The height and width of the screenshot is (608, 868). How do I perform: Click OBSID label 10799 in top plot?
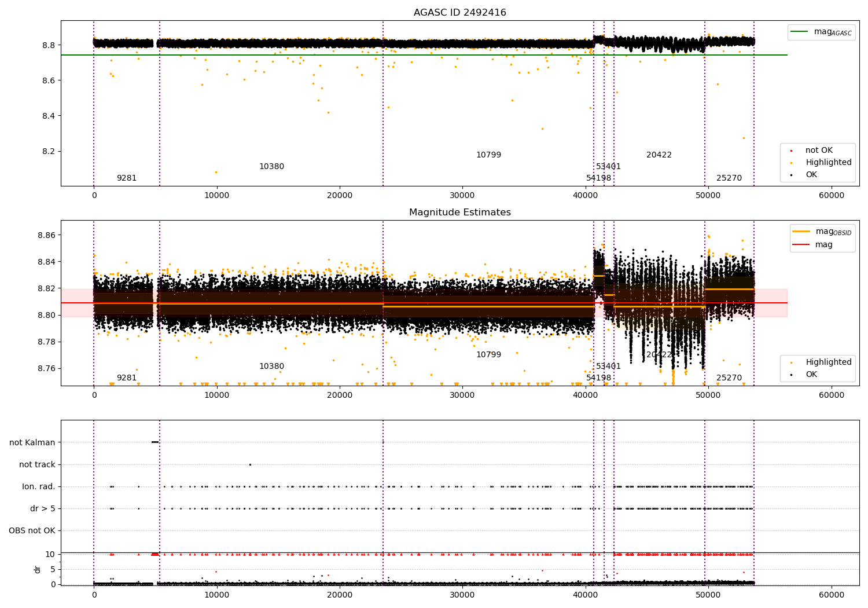point(488,155)
